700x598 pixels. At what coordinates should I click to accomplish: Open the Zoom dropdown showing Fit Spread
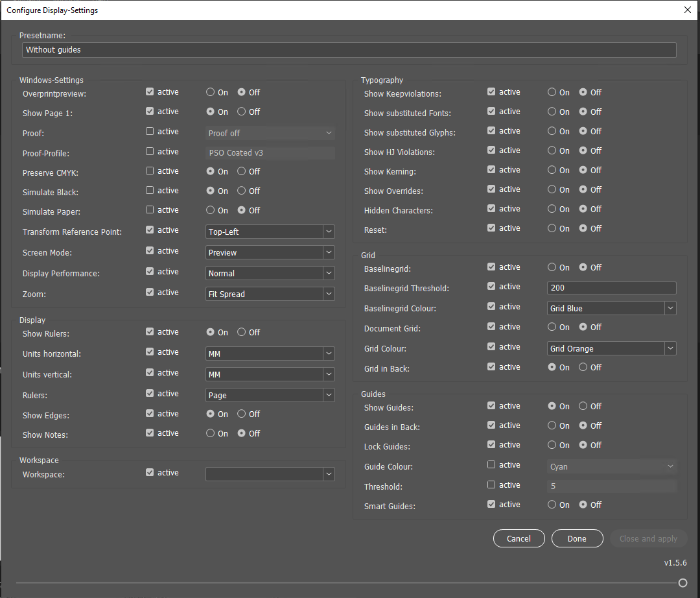[x=270, y=294]
